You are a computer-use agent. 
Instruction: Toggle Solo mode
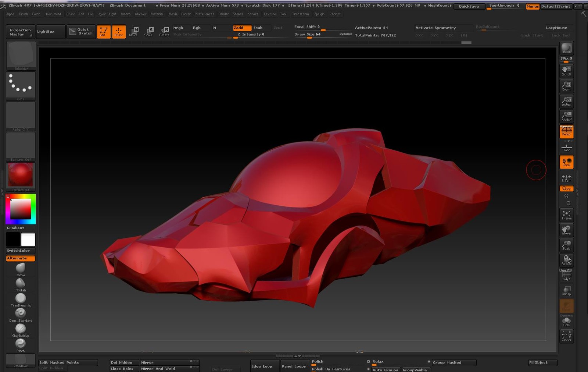[x=566, y=322]
